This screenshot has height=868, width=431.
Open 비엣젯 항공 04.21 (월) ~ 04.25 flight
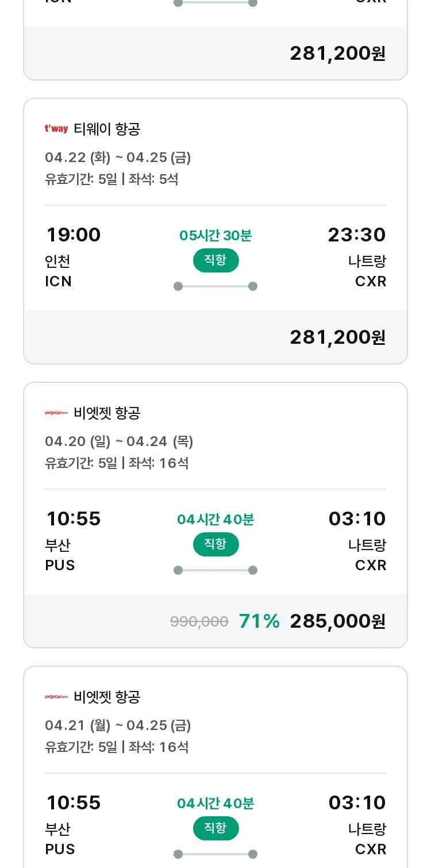(x=215, y=767)
